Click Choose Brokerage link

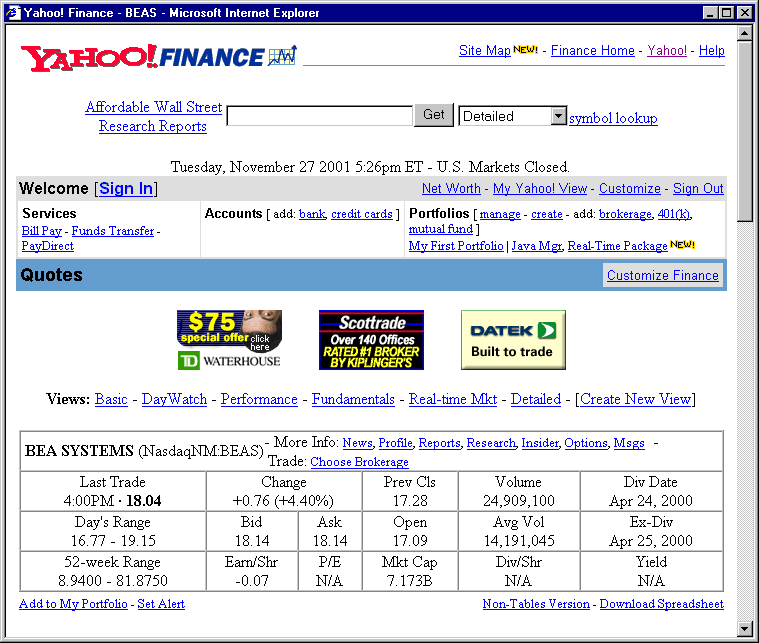click(x=359, y=462)
